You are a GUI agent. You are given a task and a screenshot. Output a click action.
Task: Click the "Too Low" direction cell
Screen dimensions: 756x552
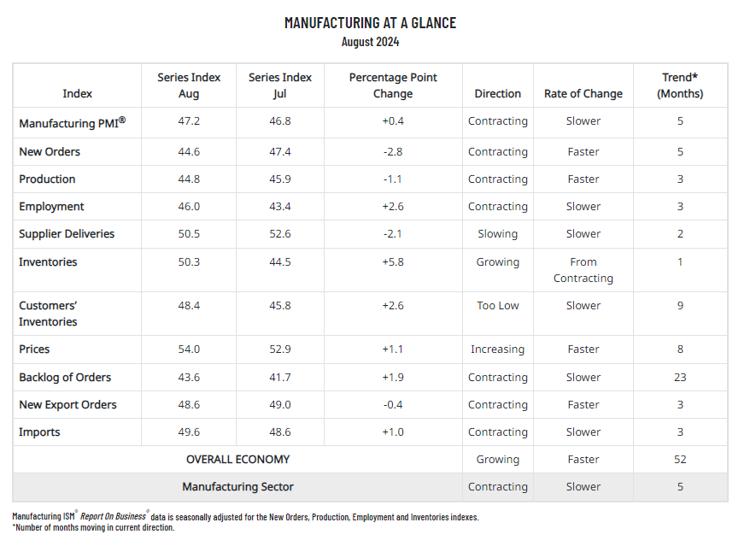point(497,306)
